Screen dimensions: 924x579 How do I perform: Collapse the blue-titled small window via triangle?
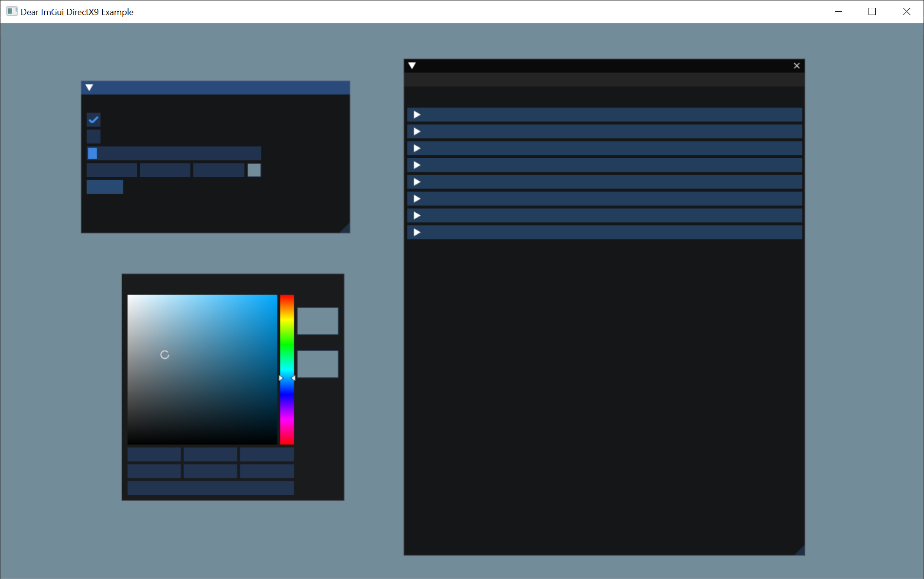coord(89,88)
